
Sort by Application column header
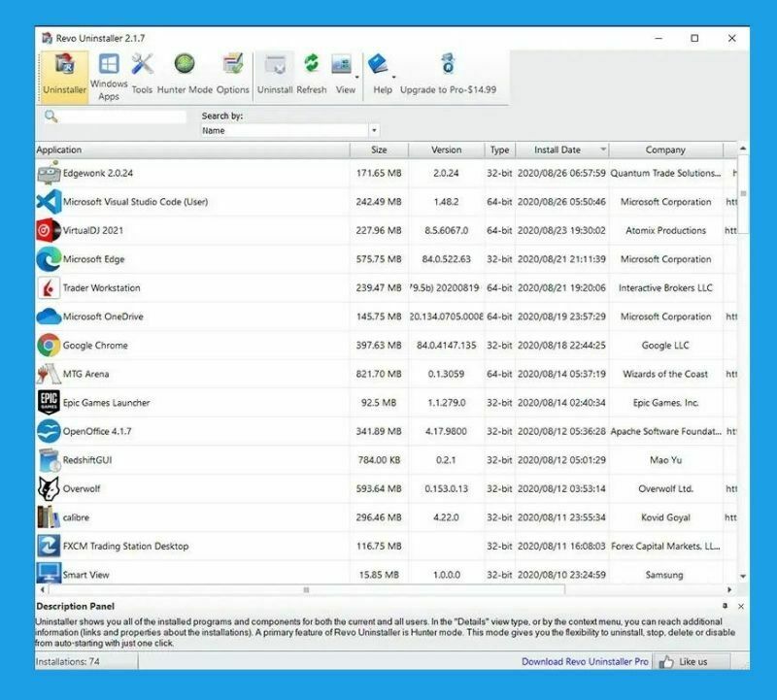coord(192,150)
